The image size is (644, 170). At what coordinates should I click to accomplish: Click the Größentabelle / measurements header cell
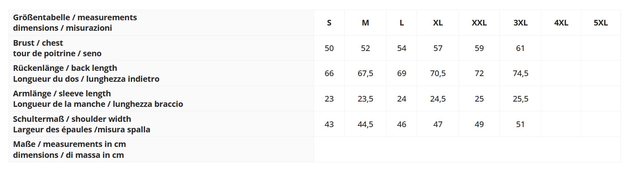[75, 23]
